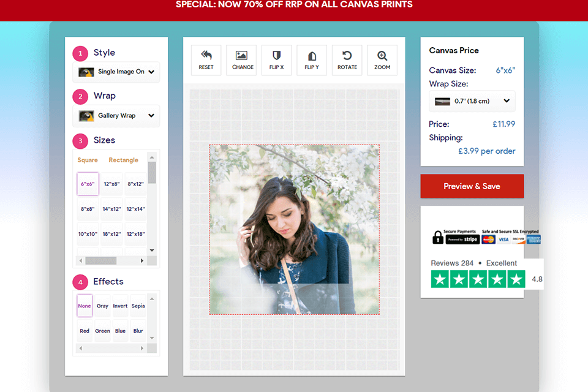Image resolution: width=588 pixels, height=392 pixels.
Task: Apply the Invert effect
Action: click(120, 306)
